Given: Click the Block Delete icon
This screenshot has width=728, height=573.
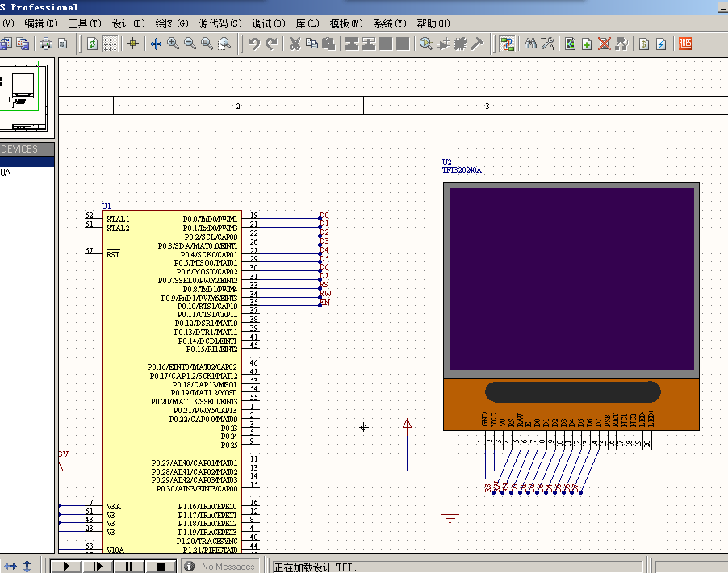Looking at the screenshot, I should pos(403,44).
